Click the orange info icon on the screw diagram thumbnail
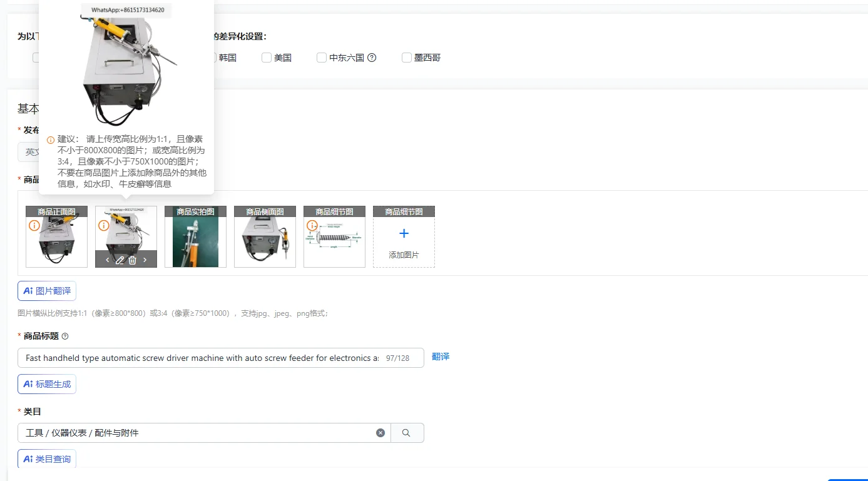 [312, 225]
